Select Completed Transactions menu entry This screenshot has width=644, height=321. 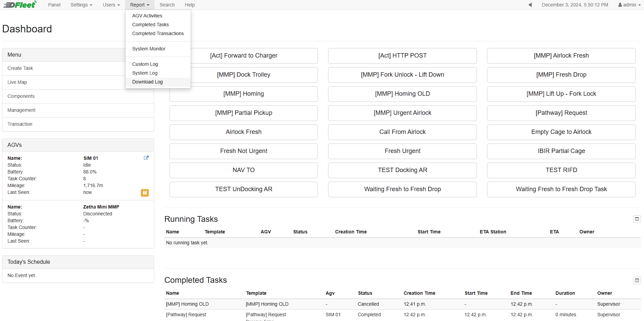click(x=158, y=33)
